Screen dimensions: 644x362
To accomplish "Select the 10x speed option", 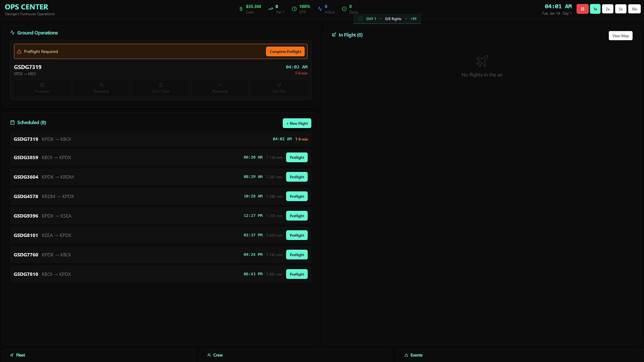I will [x=634, y=9].
